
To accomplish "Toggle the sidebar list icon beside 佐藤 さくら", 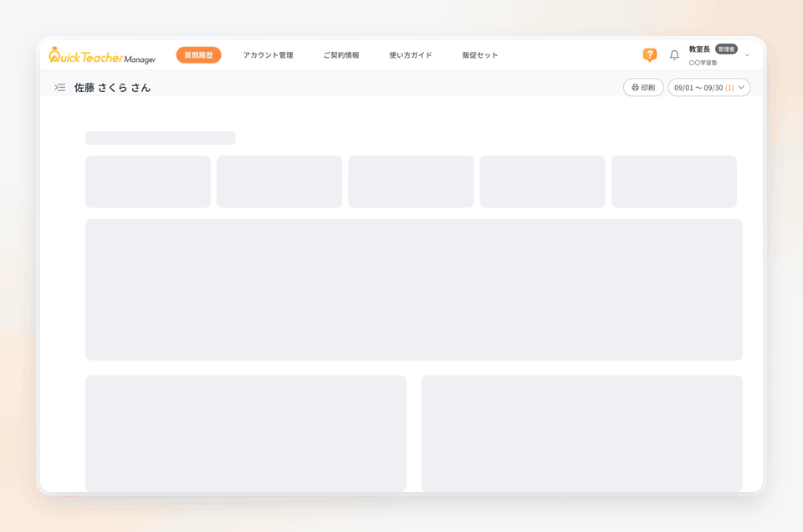I will tap(60, 88).
